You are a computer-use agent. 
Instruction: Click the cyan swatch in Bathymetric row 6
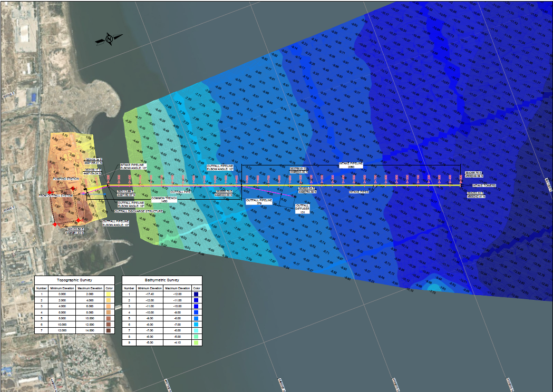196,325
